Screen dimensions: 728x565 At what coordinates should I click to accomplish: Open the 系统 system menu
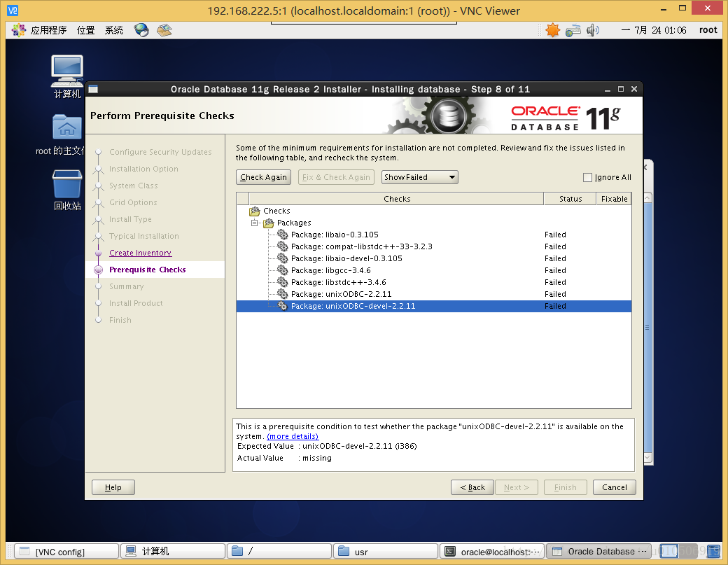(113, 30)
